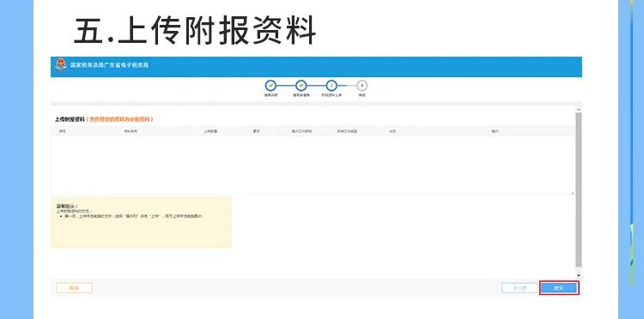Click the 温馨提示 tip heading
The image size is (644, 319).
[x=66, y=206]
